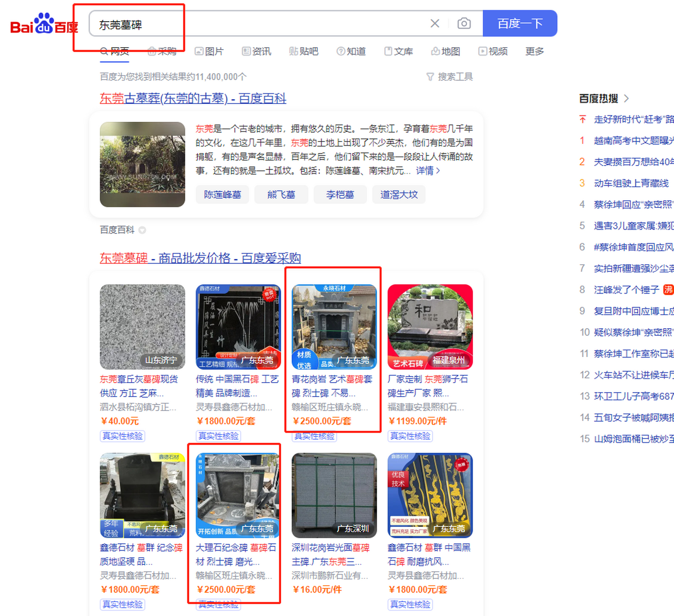Open 深圳花岗岩光面墓碑 product title
674x616 pixels.
pyautogui.click(x=331, y=554)
